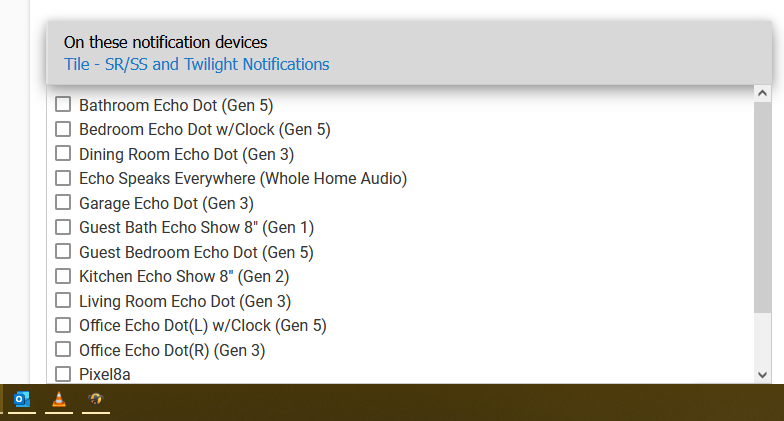
Task: Select Guest Bath Echo Show 8" checkbox
Action: pyautogui.click(x=63, y=227)
